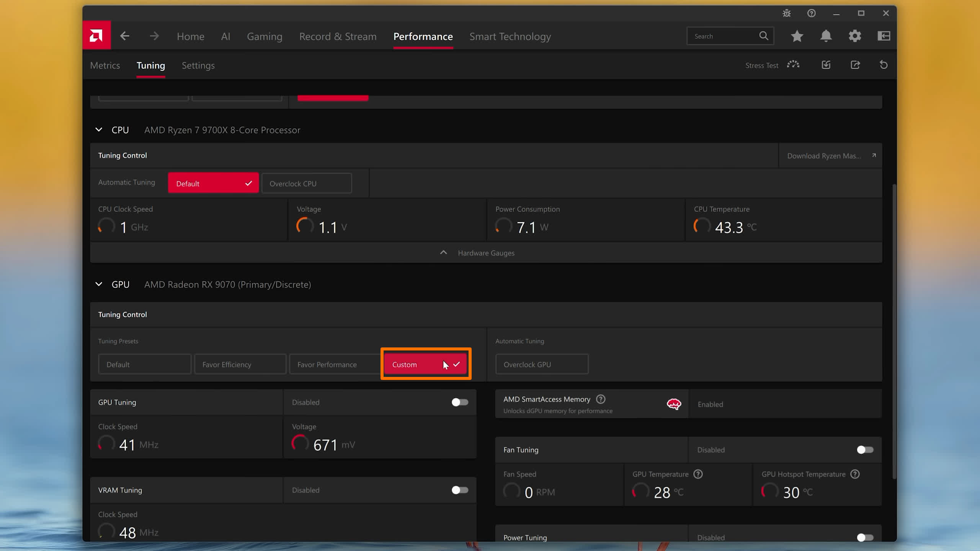Click the GPU Voltage value 671 mV
The image size is (980, 551).
(x=334, y=445)
